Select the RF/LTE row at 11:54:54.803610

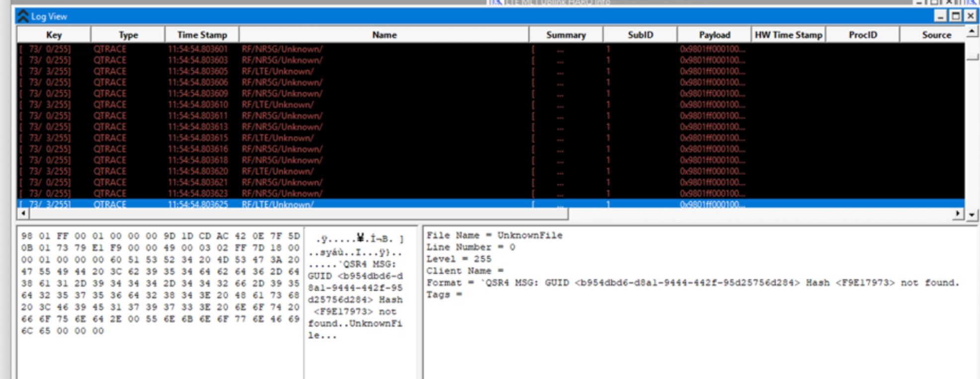[x=277, y=105]
